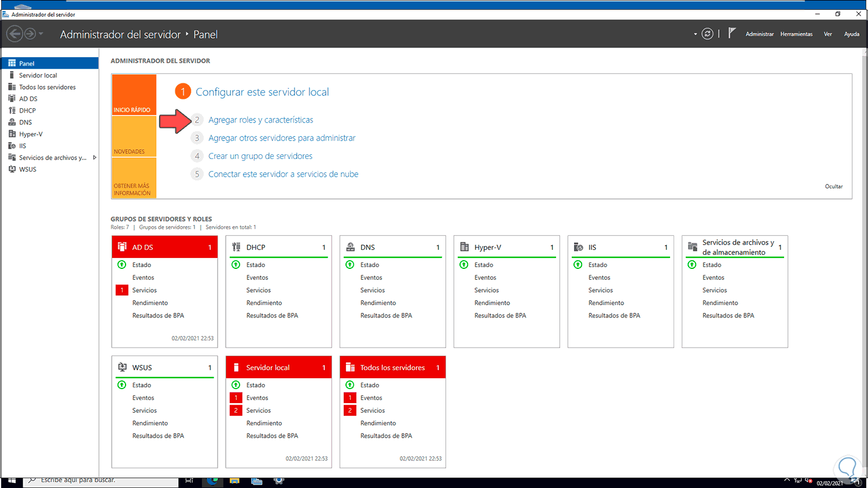Click Eventos in the DHCP tile
The image size is (868, 488).
pos(258,278)
